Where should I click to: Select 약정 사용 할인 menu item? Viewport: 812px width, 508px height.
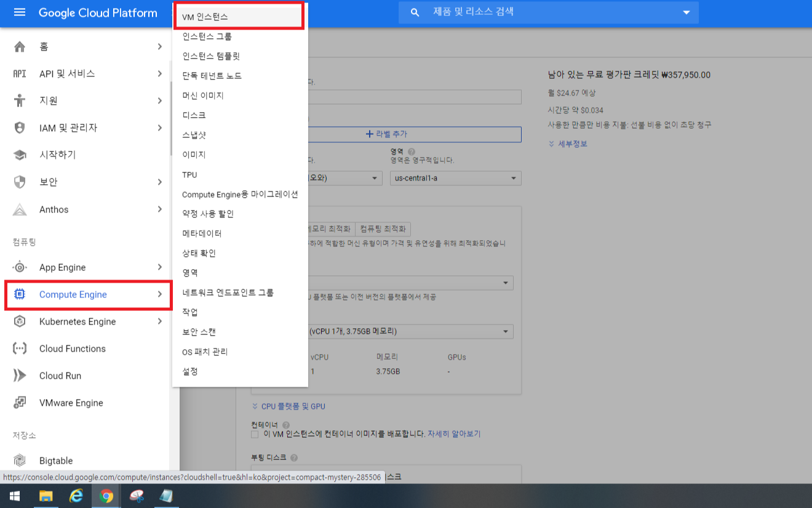coord(240,214)
